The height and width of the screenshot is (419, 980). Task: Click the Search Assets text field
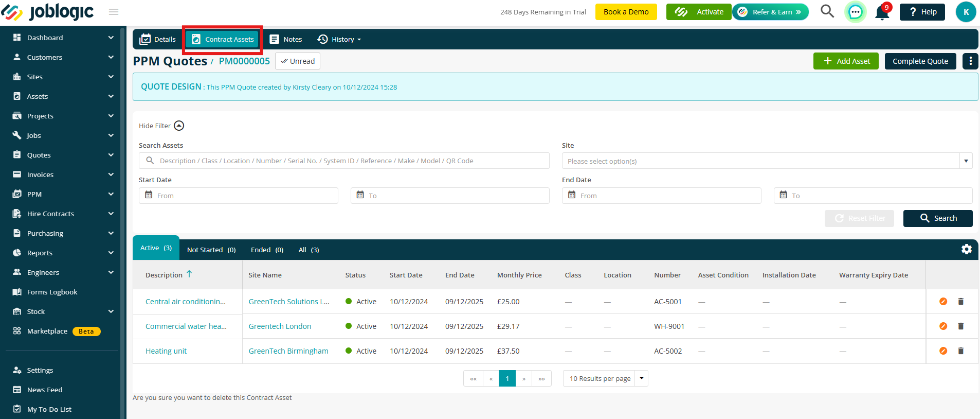(344, 161)
